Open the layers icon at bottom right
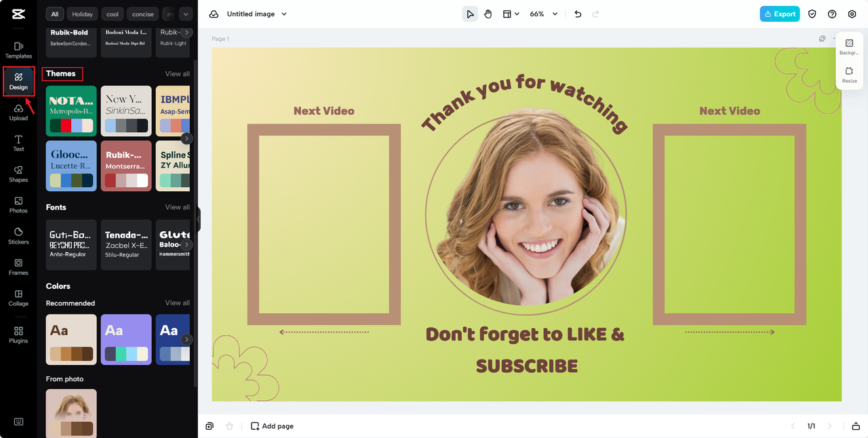Viewport: 868px width, 438px height. (x=856, y=426)
